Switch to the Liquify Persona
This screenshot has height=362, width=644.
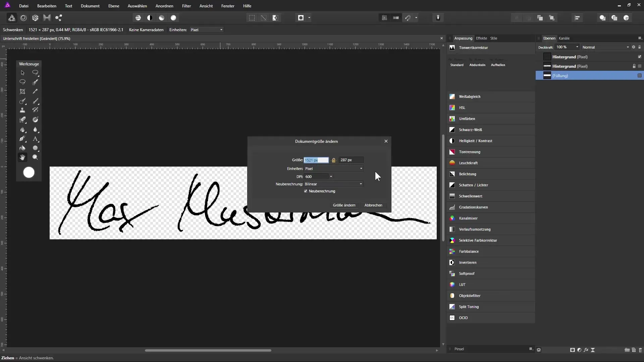[23, 18]
